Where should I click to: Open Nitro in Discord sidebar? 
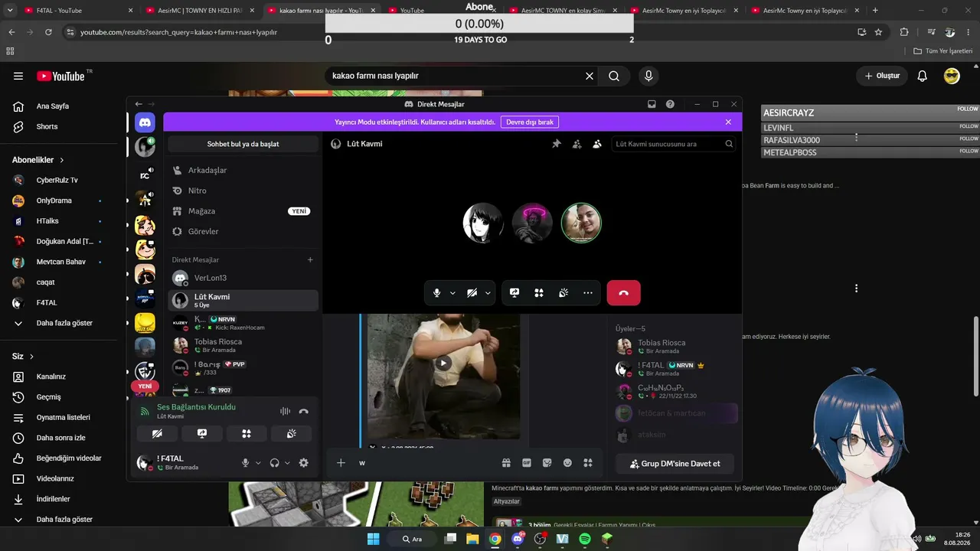243,191
